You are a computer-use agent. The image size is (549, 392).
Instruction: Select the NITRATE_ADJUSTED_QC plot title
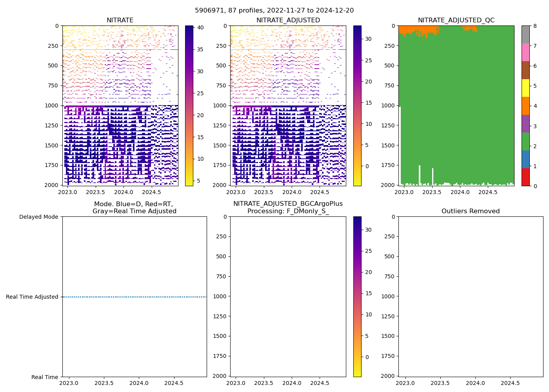456,20
